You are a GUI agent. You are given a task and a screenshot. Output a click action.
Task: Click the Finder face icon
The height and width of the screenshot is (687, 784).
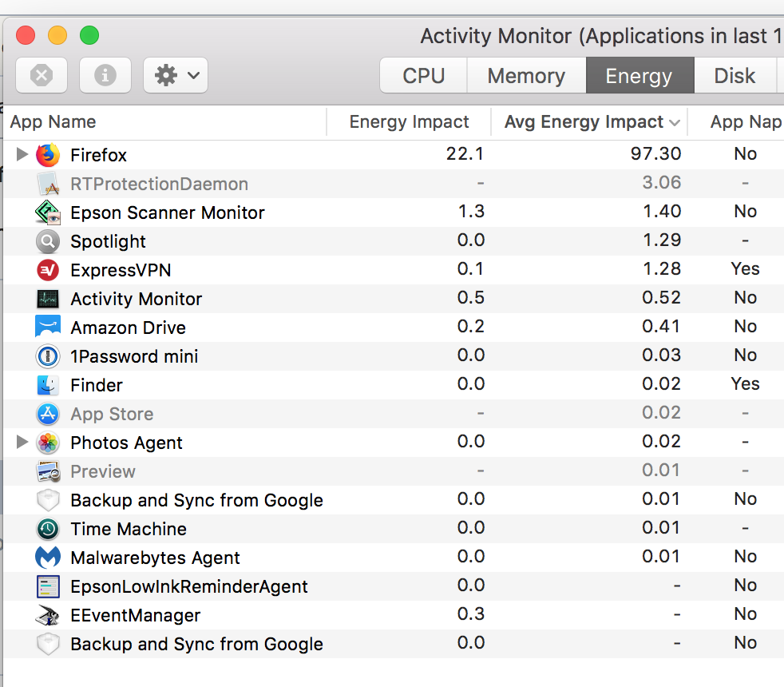pyautogui.click(x=48, y=385)
